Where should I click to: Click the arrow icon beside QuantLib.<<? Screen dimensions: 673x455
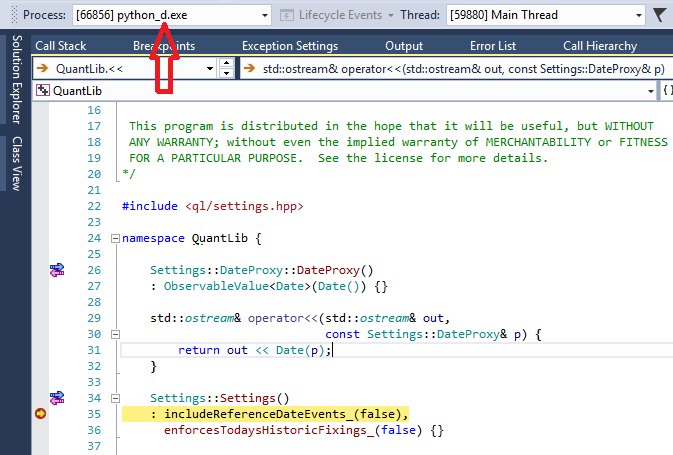(42, 68)
